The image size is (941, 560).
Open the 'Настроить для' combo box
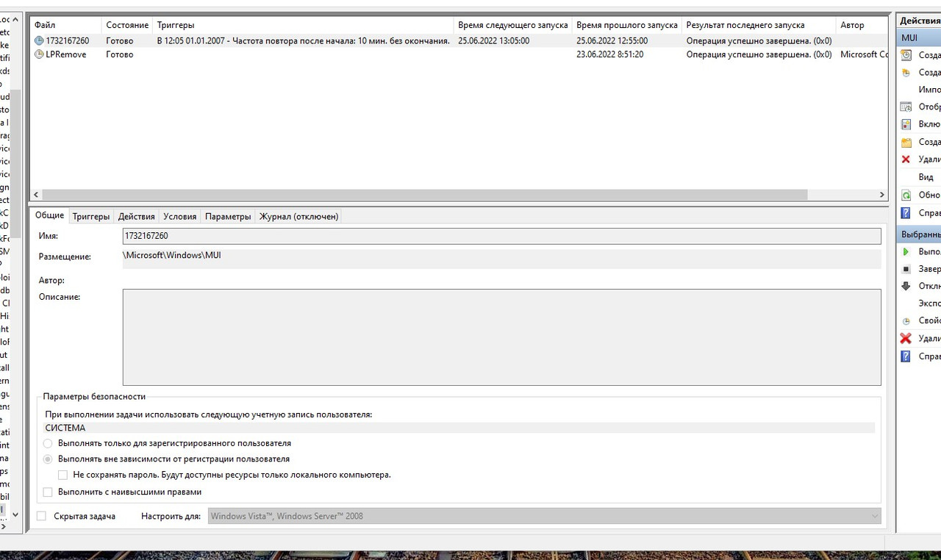point(544,516)
